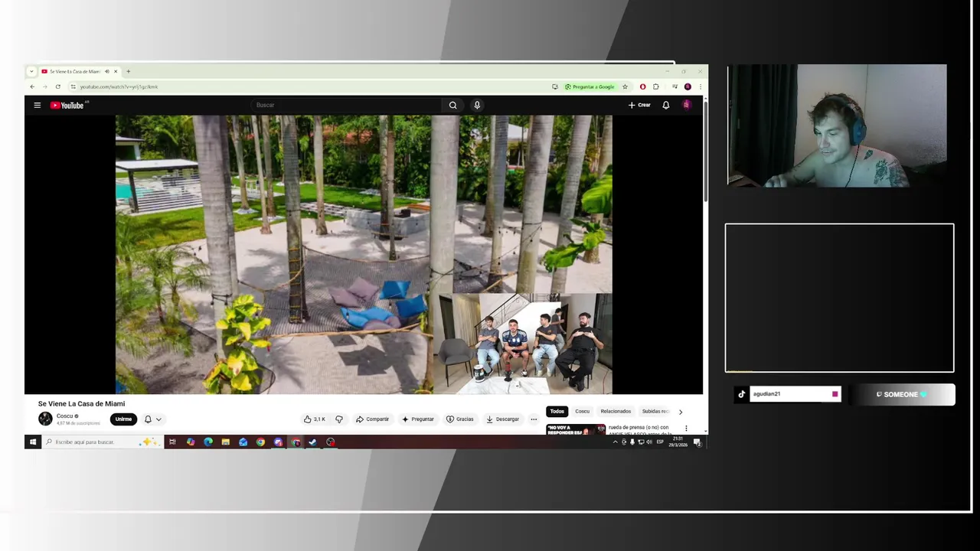
Task: Click the Descargar download button
Action: [x=502, y=419]
